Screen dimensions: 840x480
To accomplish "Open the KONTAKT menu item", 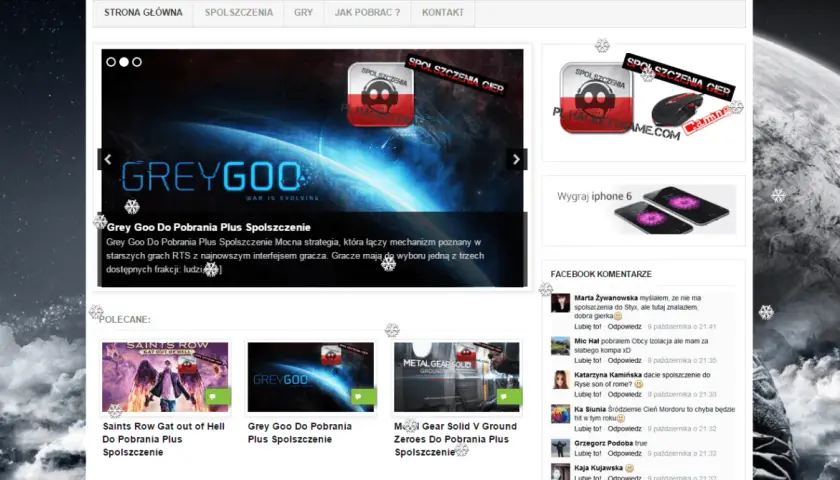I will point(443,13).
